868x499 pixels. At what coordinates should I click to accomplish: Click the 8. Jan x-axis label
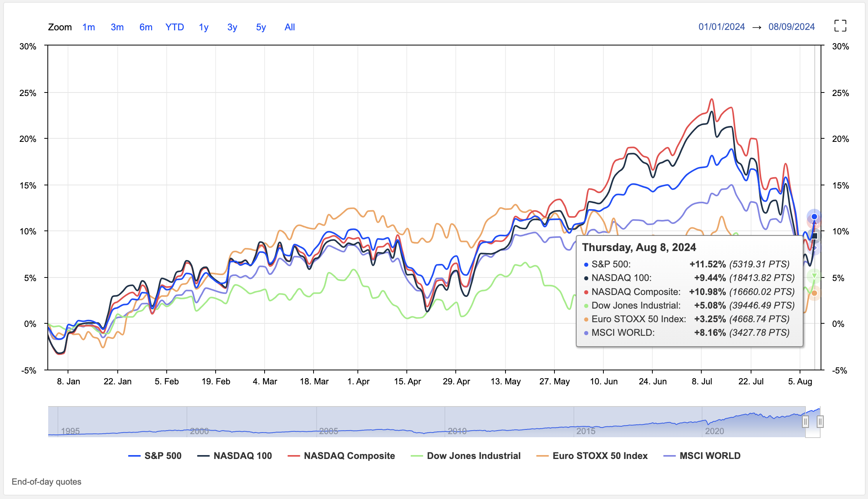pyautogui.click(x=68, y=382)
